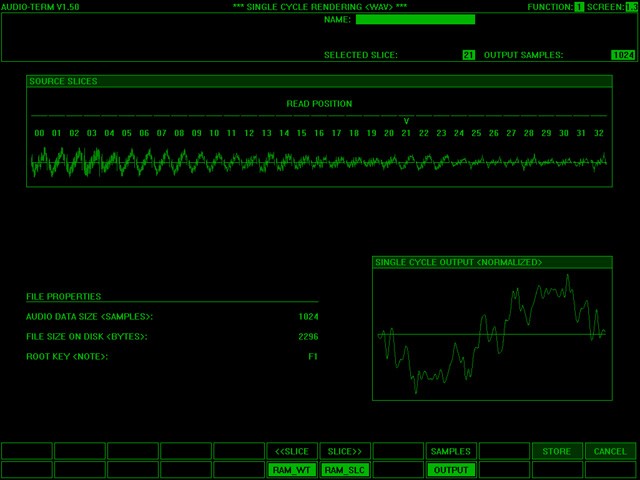
Task: Click the FUNCTION number indicator
Action: [x=579, y=7]
